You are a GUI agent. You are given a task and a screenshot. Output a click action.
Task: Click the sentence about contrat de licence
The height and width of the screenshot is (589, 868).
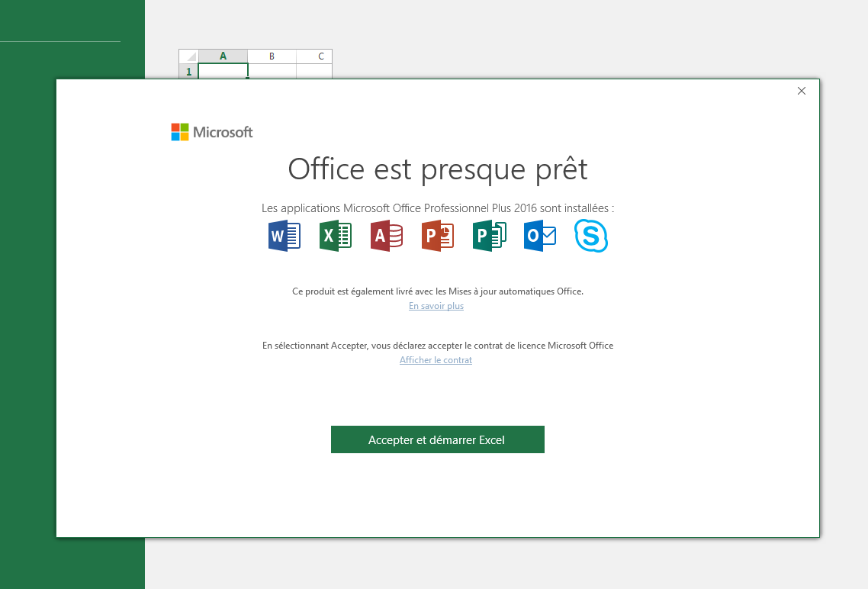[x=438, y=346]
